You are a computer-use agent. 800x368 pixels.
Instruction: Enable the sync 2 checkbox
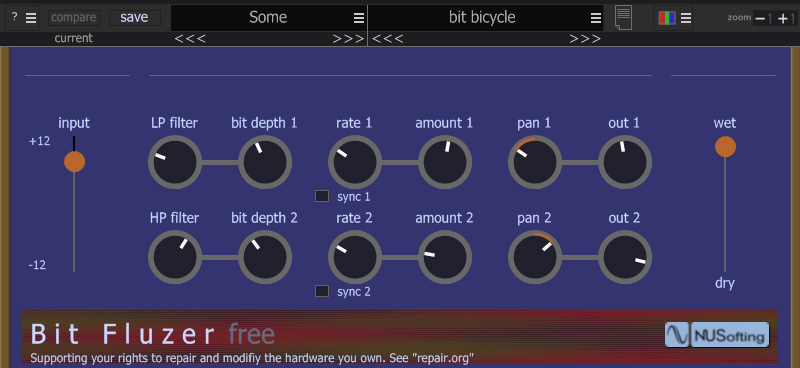tap(322, 291)
